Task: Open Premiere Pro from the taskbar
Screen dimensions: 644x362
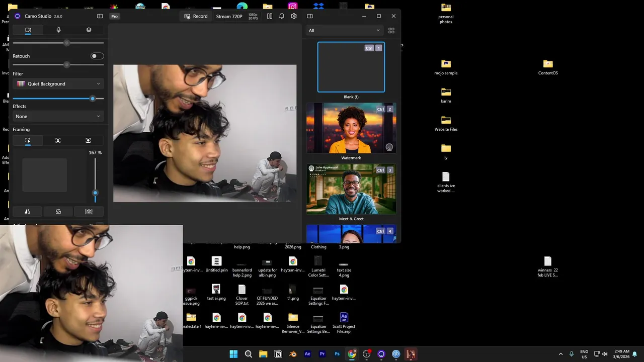Action: [323, 354]
